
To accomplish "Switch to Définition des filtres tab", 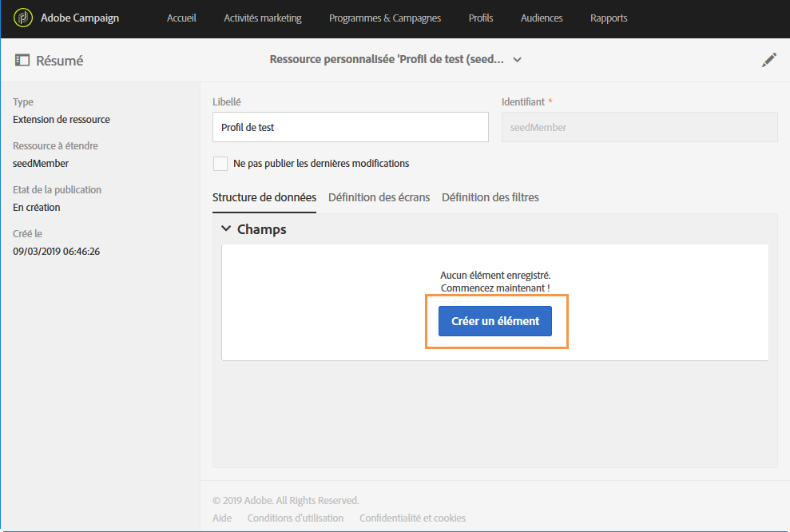I will (490, 197).
